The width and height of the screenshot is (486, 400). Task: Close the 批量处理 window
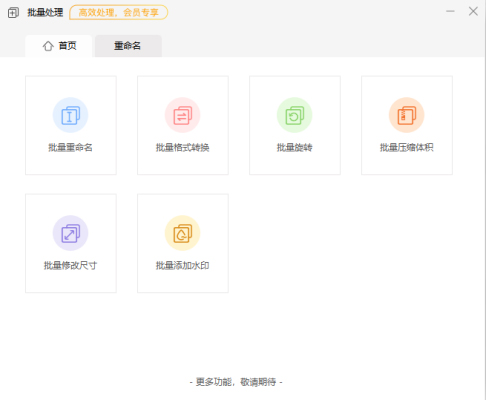tap(473, 11)
